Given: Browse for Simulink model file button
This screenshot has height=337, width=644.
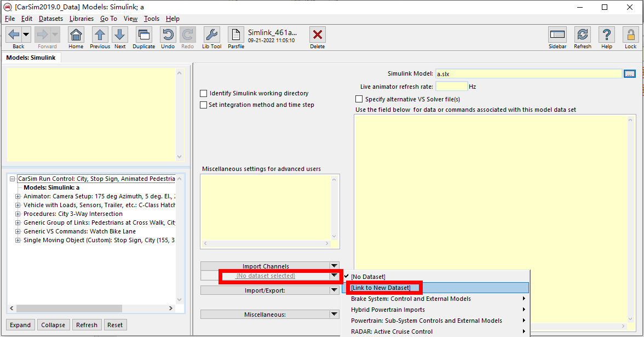Looking at the screenshot, I should click(630, 73).
